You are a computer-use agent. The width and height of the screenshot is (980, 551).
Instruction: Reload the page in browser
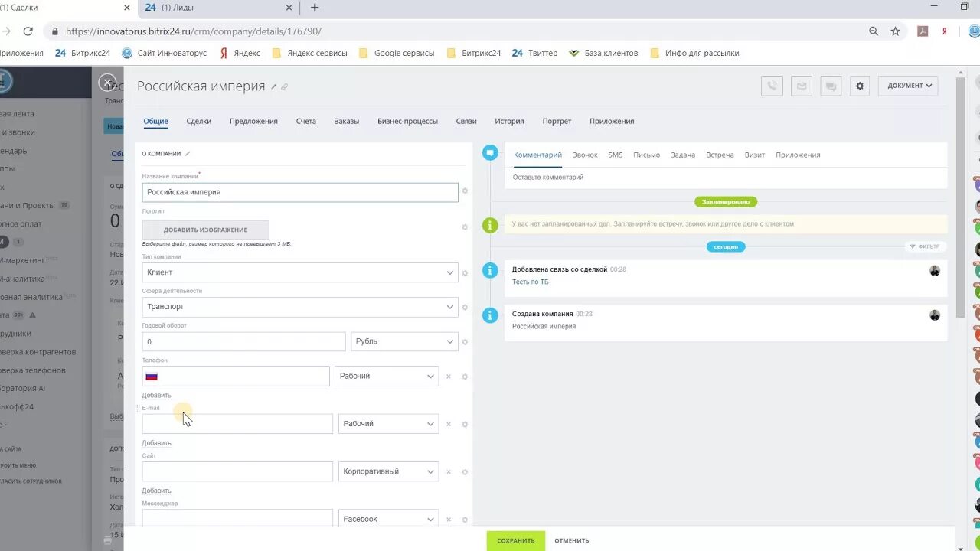pos(28,31)
